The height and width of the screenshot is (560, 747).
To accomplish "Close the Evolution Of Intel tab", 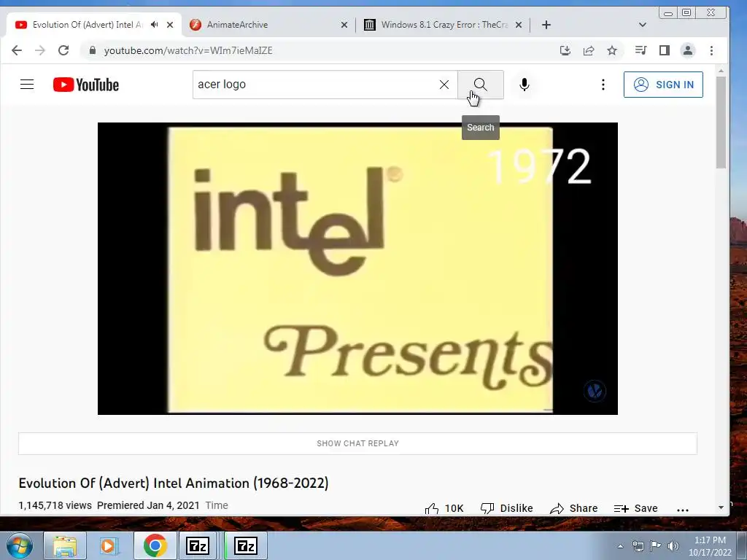I will pos(170,25).
